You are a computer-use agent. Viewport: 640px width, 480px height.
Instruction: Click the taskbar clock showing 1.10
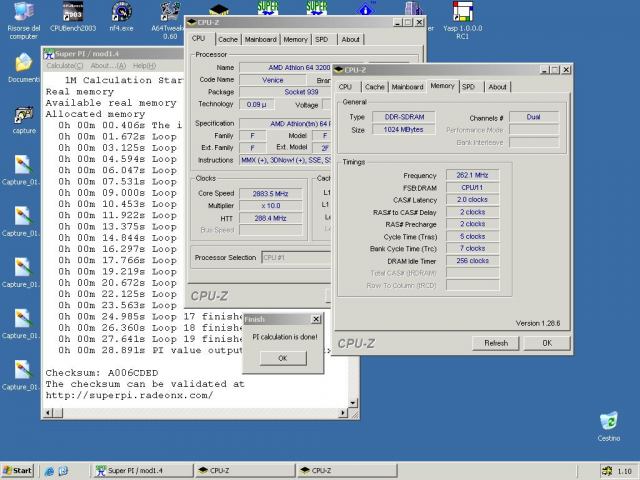[624, 471]
